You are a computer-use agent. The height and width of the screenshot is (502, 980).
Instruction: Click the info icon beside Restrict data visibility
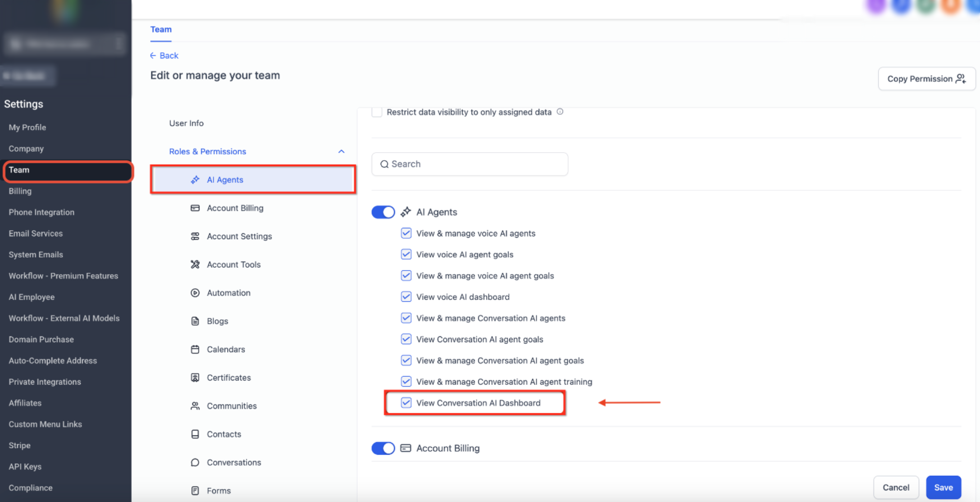560,112
